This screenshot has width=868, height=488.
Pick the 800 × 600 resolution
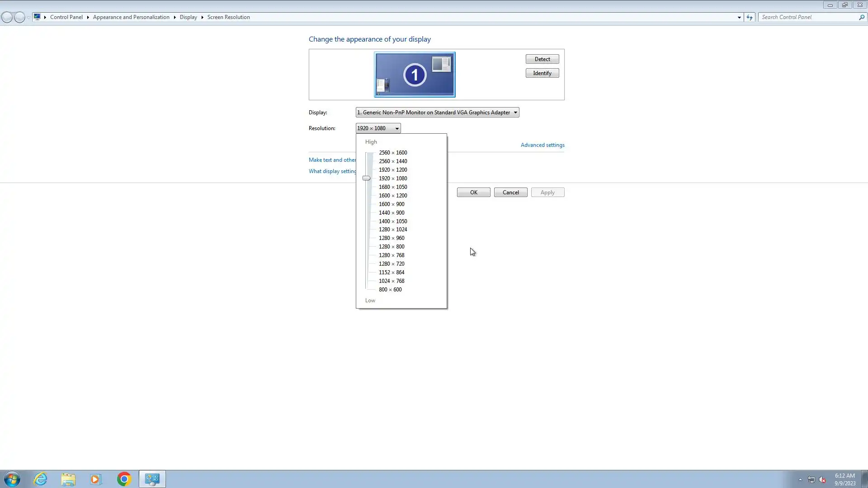click(390, 290)
